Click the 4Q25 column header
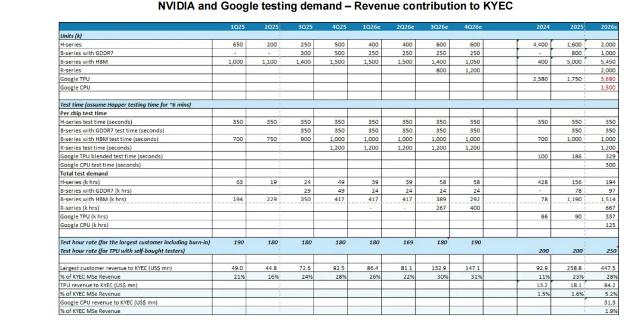This screenshot has height=329, width=644. click(339, 27)
